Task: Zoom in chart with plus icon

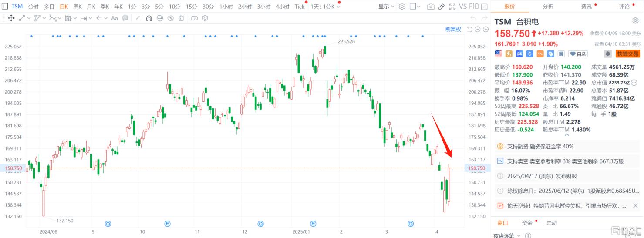Action: point(486,29)
